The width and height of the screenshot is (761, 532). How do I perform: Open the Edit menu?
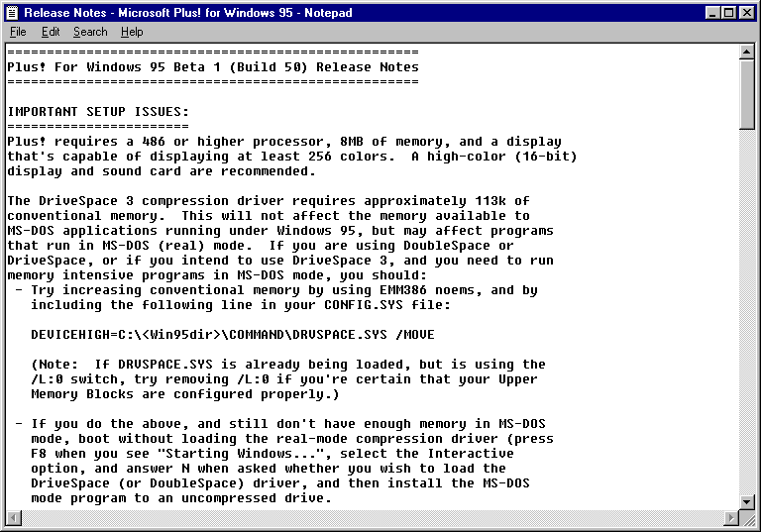click(x=51, y=32)
